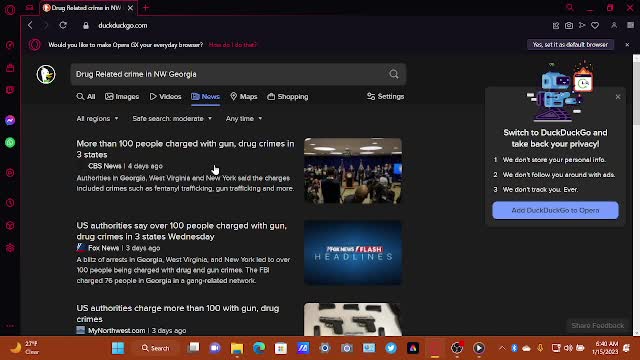The width and height of the screenshot is (640, 360).
Task: Dismiss the Switch to DuckDuckGo popup
Action: [618, 97]
